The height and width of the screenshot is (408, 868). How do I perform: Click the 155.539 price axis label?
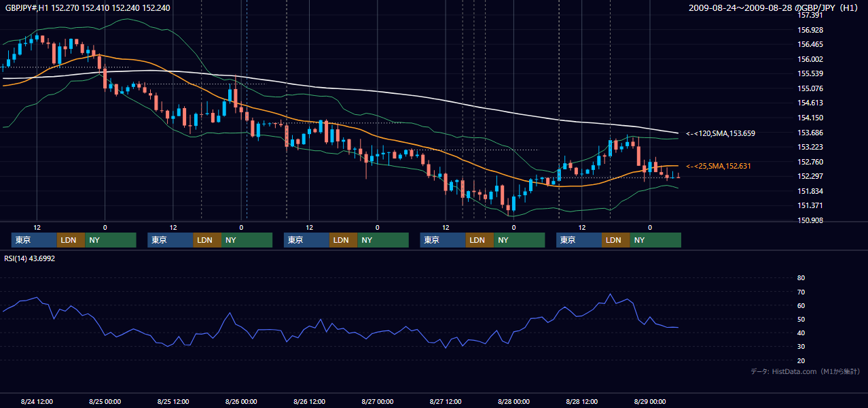pyautogui.click(x=810, y=73)
